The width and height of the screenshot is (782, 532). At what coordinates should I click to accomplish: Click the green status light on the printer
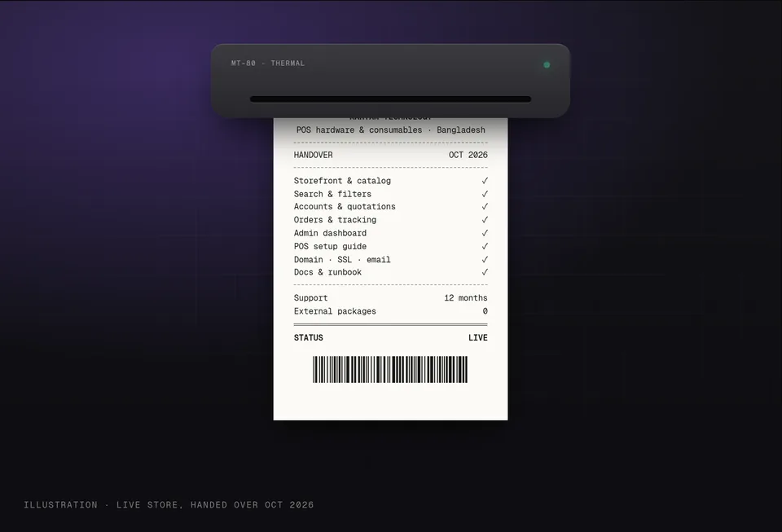(547, 65)
